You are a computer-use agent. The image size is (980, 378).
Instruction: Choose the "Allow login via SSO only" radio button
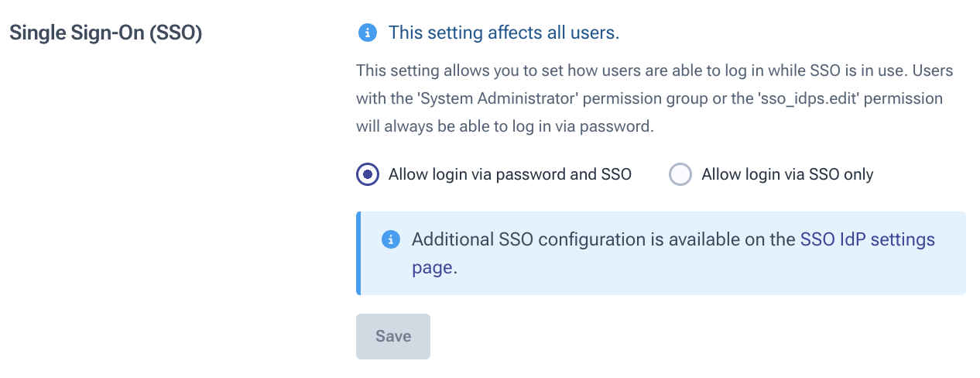pos(680,175)
